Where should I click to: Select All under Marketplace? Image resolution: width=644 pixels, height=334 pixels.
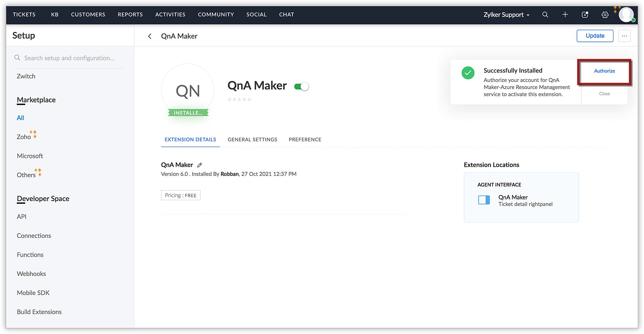(x=20, y=118)
